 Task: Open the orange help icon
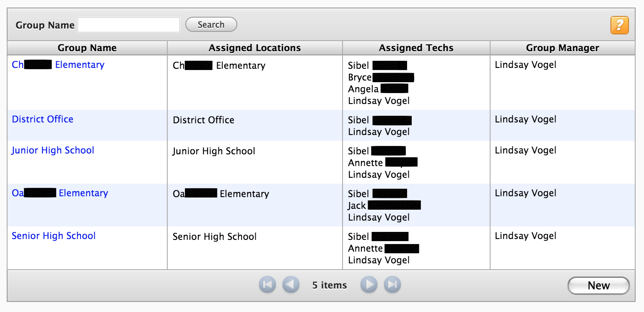[x=619, y=25]
